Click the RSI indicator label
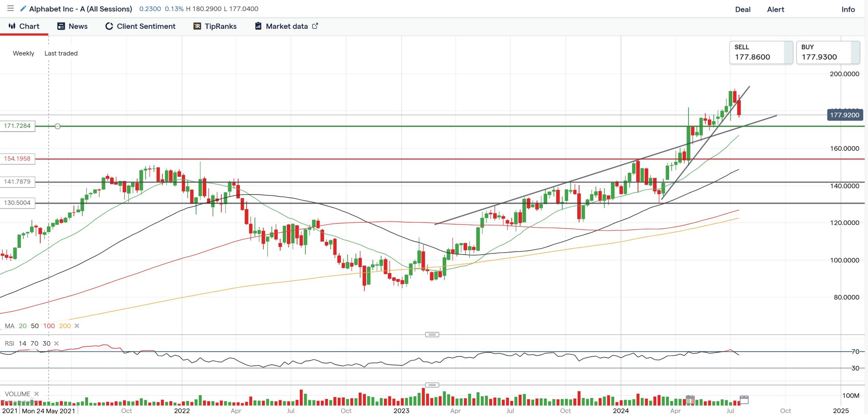Viewport: 868px width, 414px height. tap(9, 343)
